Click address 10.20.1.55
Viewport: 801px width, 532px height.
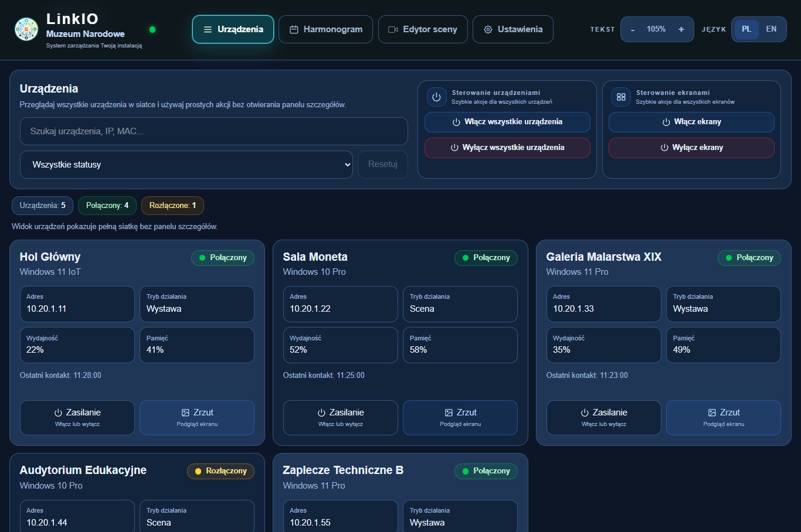point(310,523)
